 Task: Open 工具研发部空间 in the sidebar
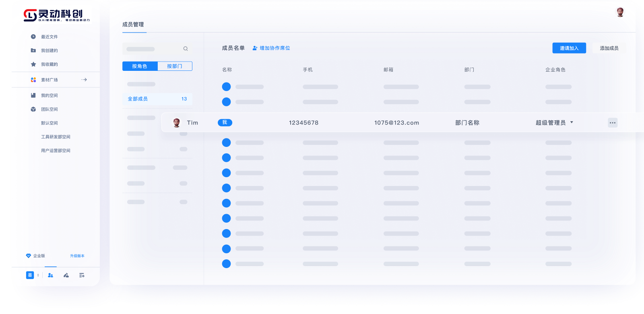pyautogui.click(x=56, y=137)
